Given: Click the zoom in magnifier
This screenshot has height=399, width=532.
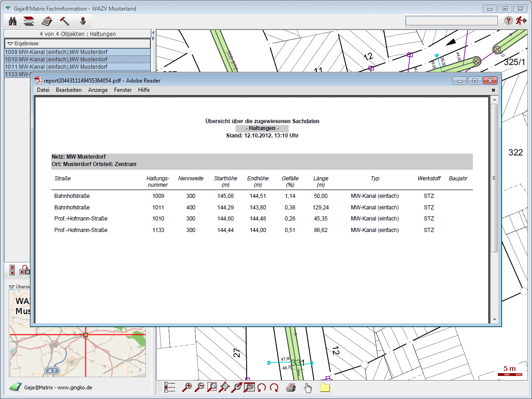Looking at the screenshot, I should (x=187, y=387).
